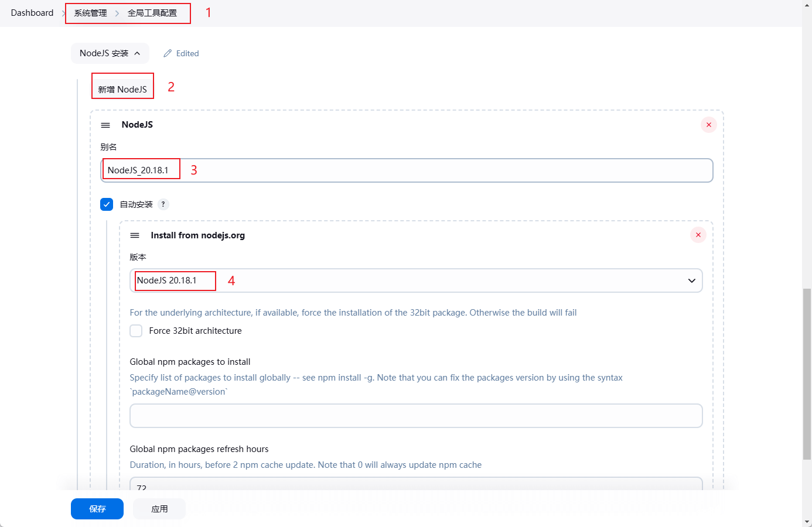Enable Force 32bit architecture checkbox

[136, 331]
